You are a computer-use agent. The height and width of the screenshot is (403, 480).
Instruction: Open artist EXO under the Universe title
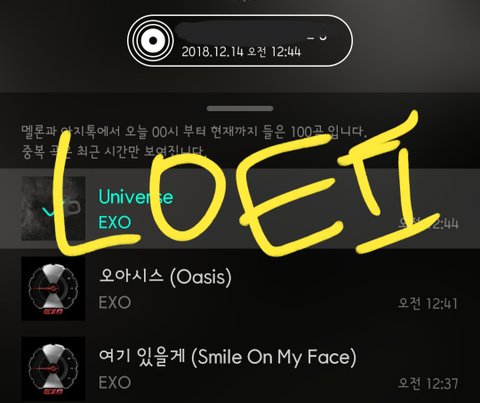(115, 222)
